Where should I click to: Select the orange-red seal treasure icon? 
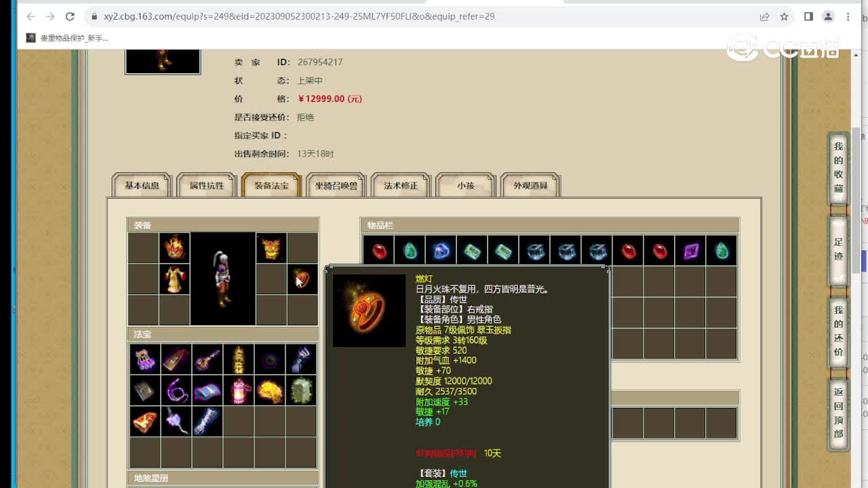[x=144, y=422]
